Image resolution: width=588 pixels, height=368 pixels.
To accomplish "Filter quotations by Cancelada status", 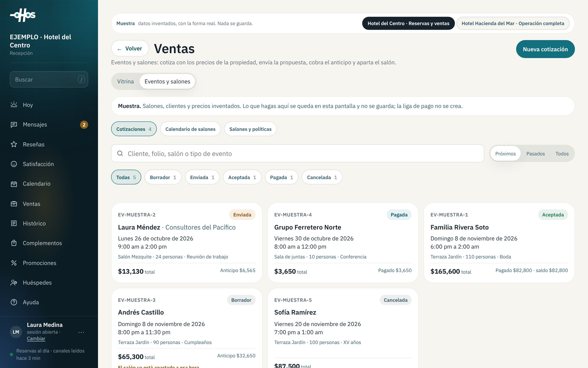I will tap(322, 177).
